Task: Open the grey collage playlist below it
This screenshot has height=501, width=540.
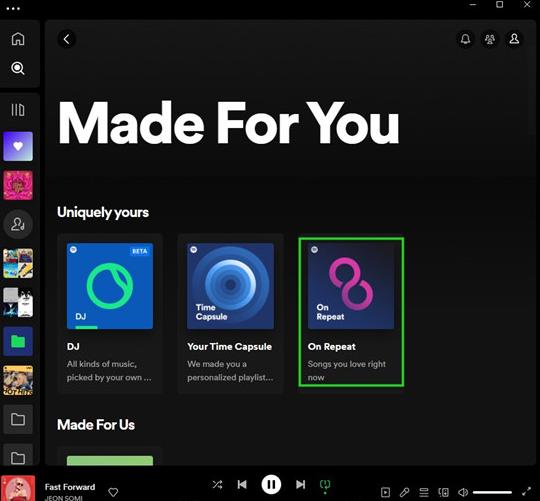Action: [18, 302]
